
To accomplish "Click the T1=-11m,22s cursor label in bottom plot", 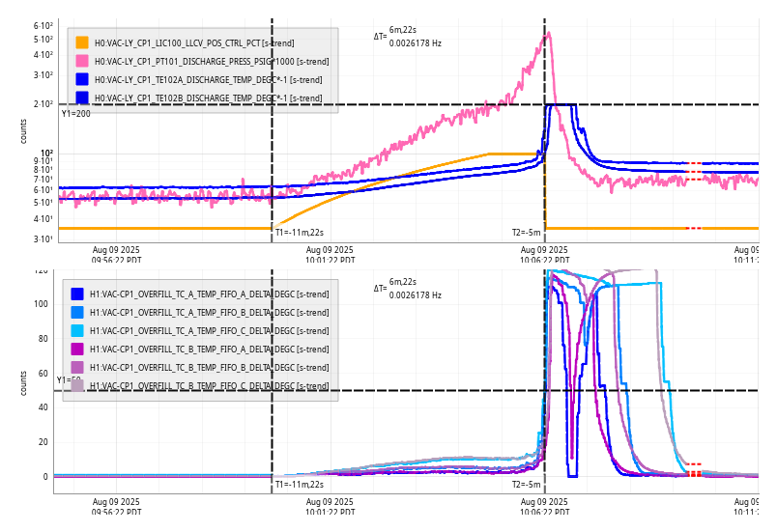I will tap(299, 485).
